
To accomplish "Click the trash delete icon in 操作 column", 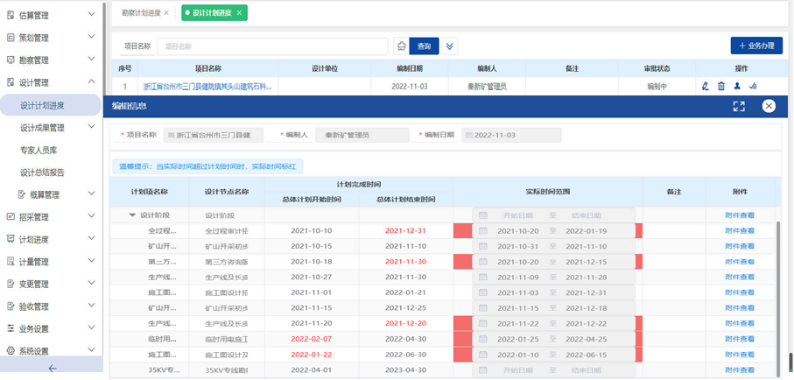I will (x=721, y=86).
